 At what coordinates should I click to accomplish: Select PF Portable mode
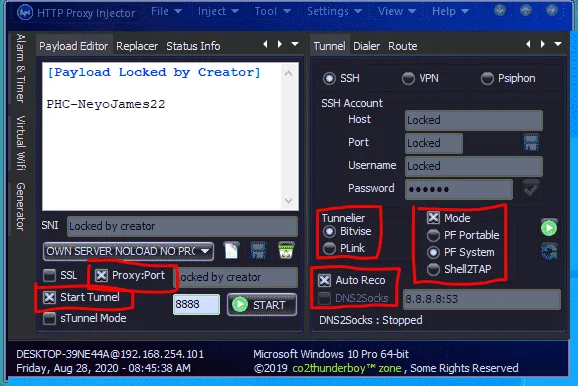click(433, 235)
